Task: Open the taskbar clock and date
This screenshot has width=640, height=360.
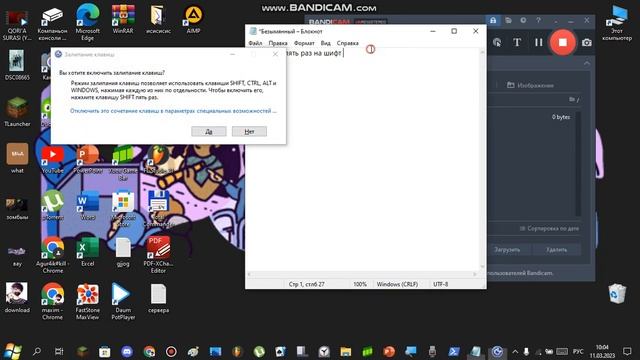Action: click(602, 351)
